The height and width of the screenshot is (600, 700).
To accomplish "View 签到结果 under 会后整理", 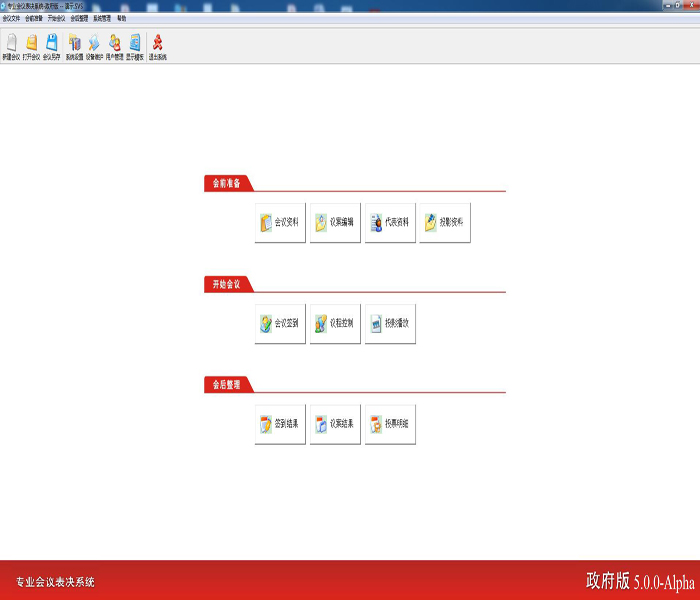I will coord(280,424).
